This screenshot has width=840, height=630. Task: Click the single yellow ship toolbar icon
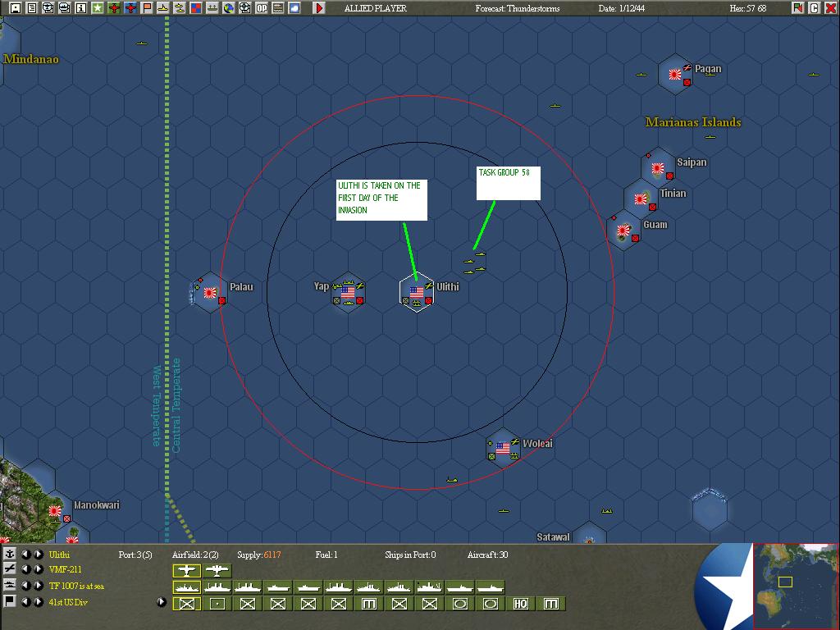pos(163,8)
